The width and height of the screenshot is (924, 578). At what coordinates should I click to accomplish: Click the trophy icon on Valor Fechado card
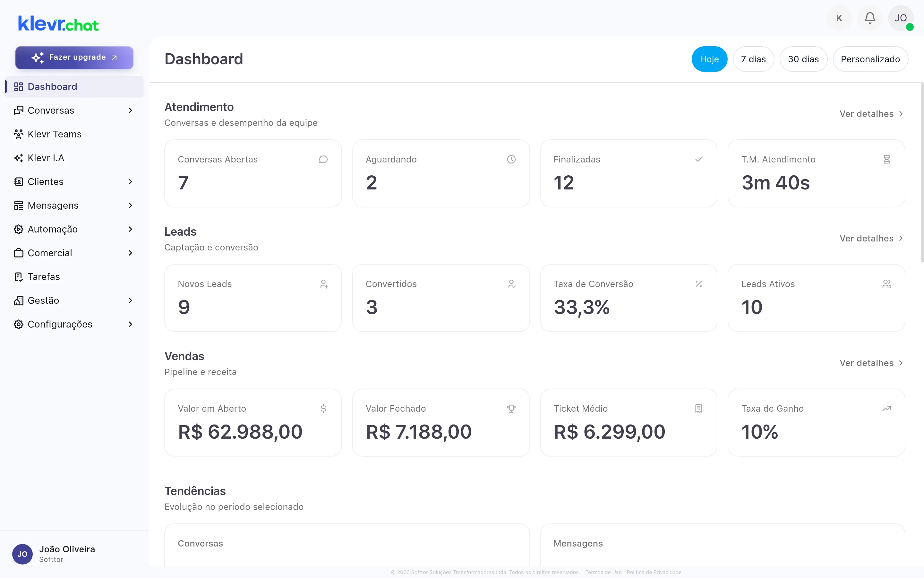tap(511, 409)
